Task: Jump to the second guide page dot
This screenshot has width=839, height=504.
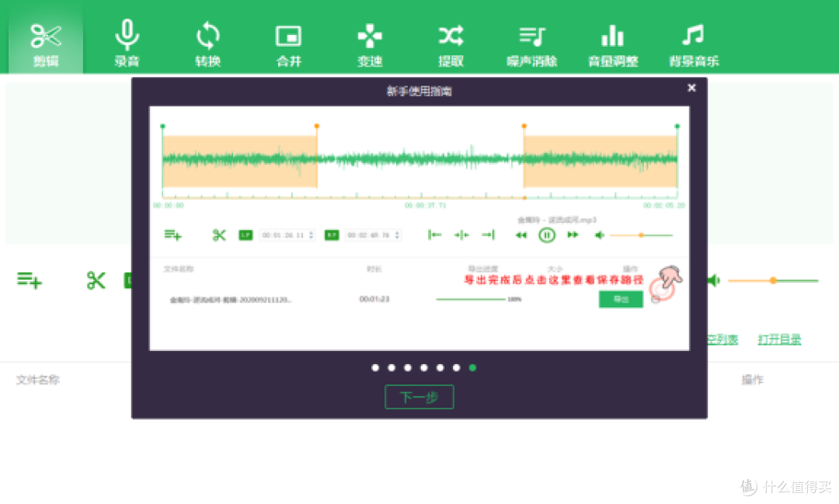Action: [392, 367]
